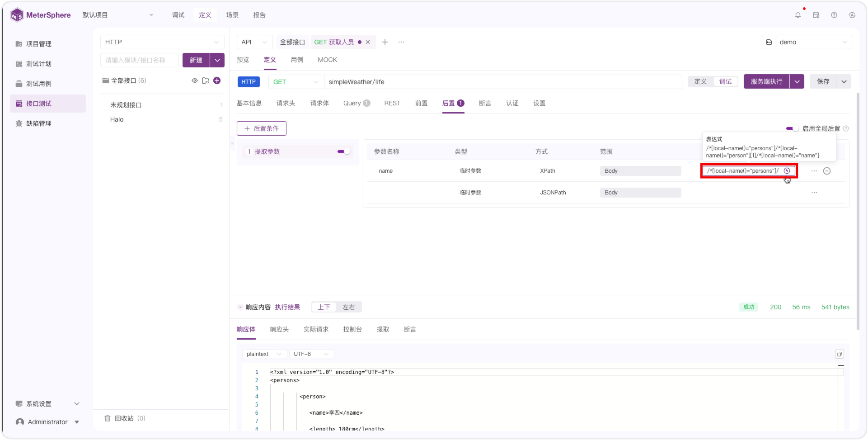Open the HTTP protocol dropdown

(x=162, y=42)
